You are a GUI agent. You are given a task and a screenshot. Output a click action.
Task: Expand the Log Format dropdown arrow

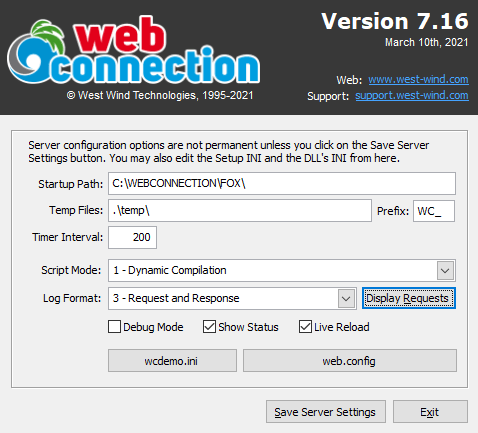(346, 298)
